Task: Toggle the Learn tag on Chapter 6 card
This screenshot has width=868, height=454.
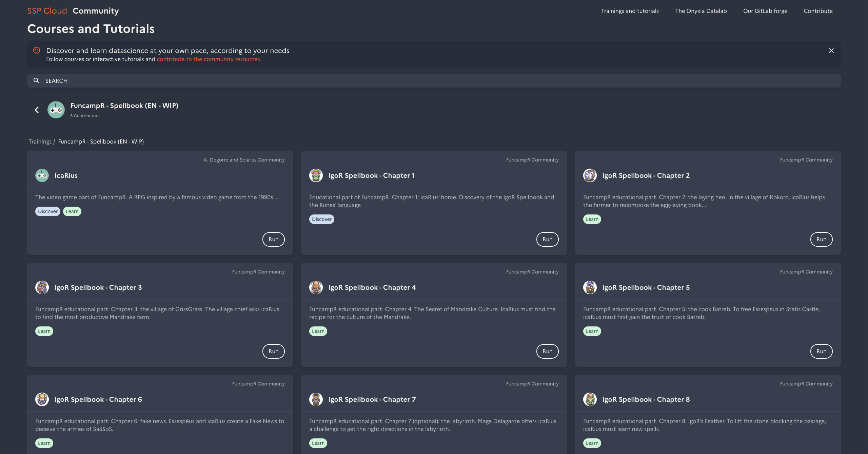Action: 44,443
